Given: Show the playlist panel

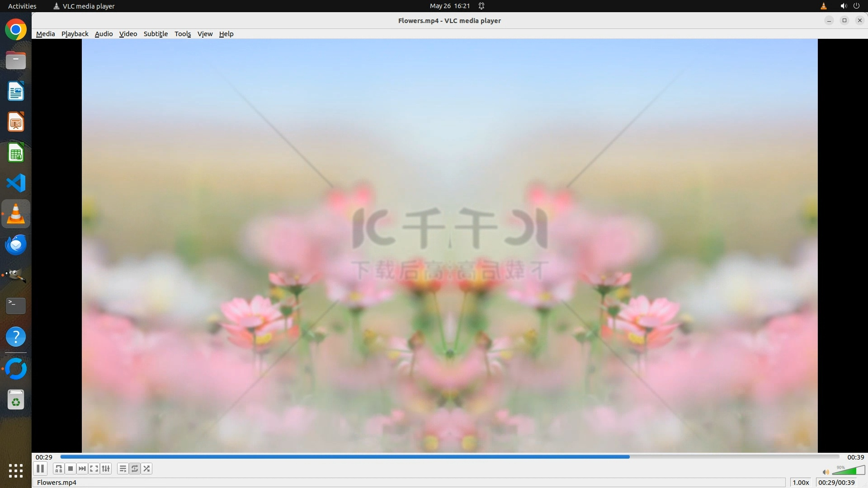Looking at the screenshot, I should 123,469.
